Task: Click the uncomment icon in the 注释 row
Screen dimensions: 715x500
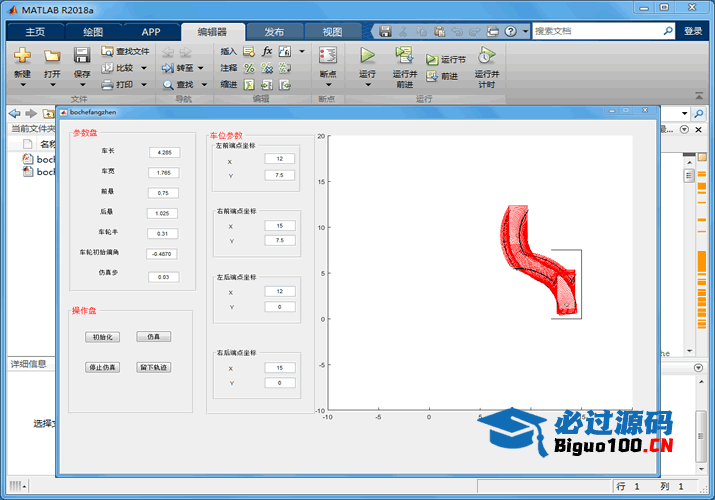Action: pos(267,68)
